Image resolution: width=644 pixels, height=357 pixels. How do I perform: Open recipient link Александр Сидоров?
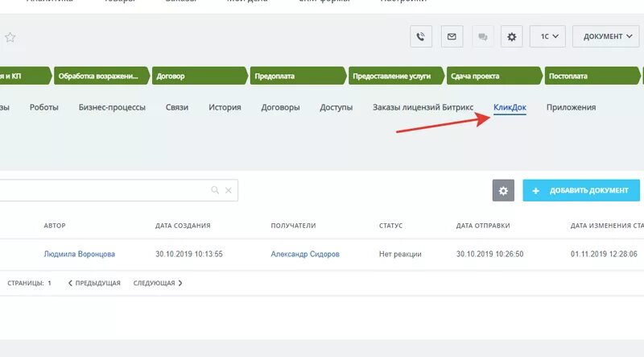coord(305,254)
